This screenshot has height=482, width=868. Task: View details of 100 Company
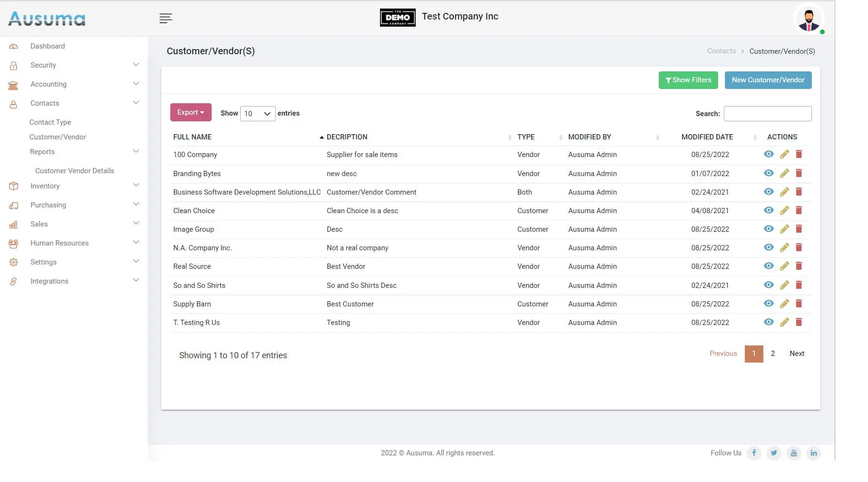pyautogui.click(x=769, y=154)
